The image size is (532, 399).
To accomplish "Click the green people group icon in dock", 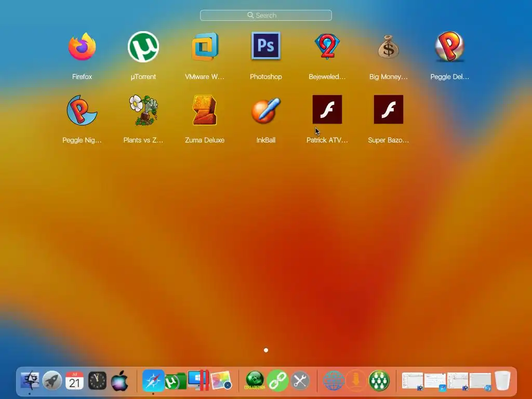I will point(379,381).
